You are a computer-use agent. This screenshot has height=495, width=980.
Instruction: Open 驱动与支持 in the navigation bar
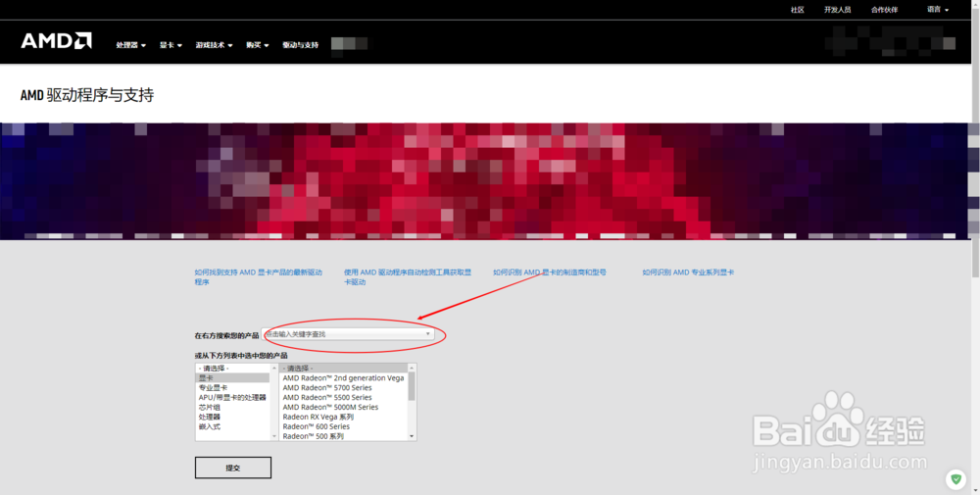point(300,45)
